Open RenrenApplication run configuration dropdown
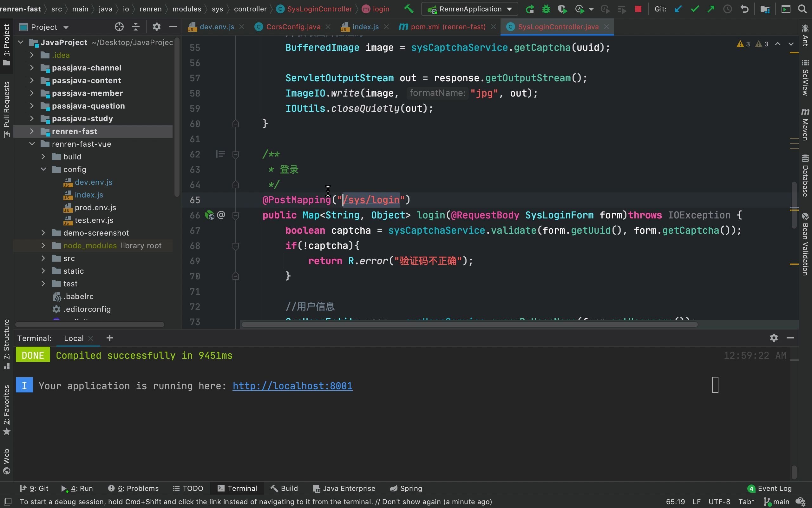Viewport: 812px width, 508px height. pos(469,9)
